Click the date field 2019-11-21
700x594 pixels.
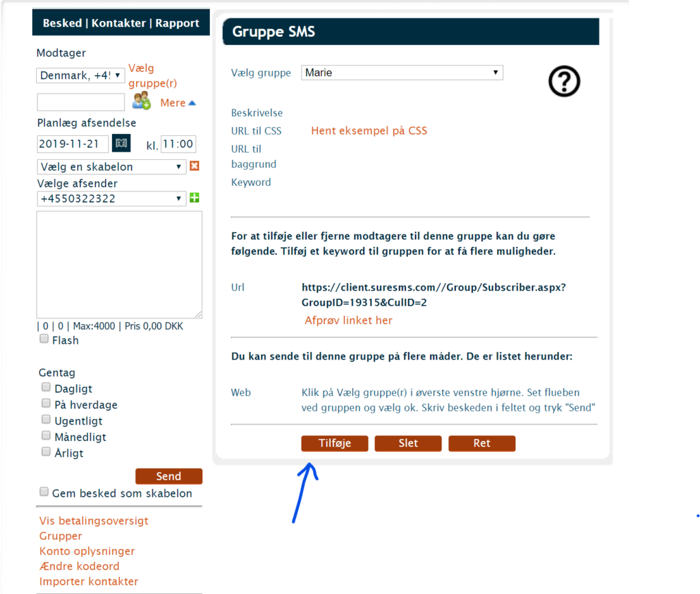point(72,144)
